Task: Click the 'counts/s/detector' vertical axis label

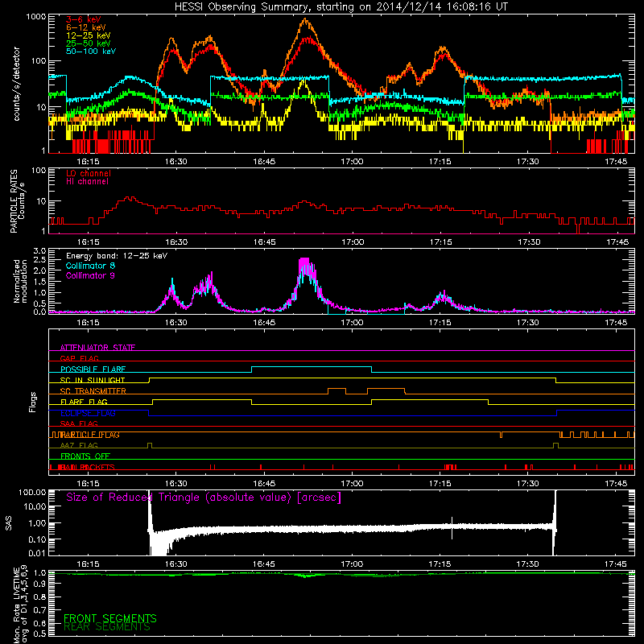Action: (16, 84)
